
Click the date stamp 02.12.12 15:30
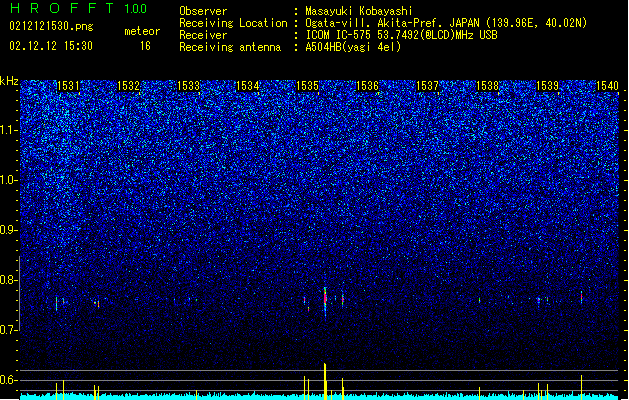51,46
